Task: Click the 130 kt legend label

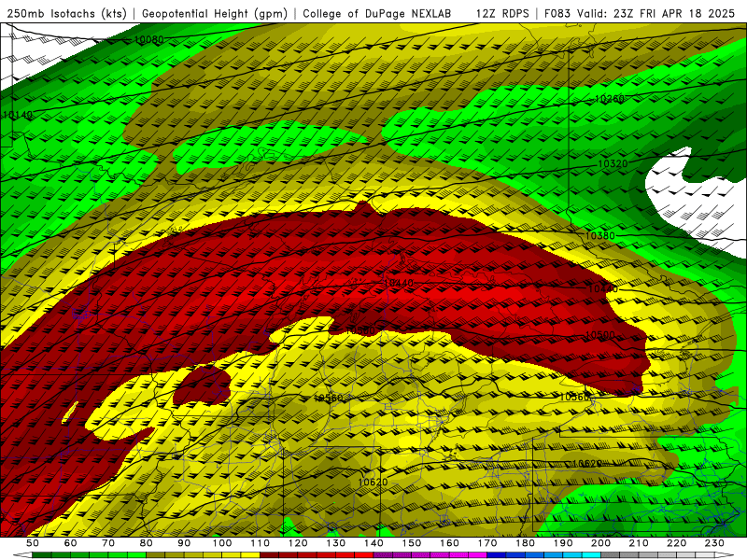Action: click(336, 543)
